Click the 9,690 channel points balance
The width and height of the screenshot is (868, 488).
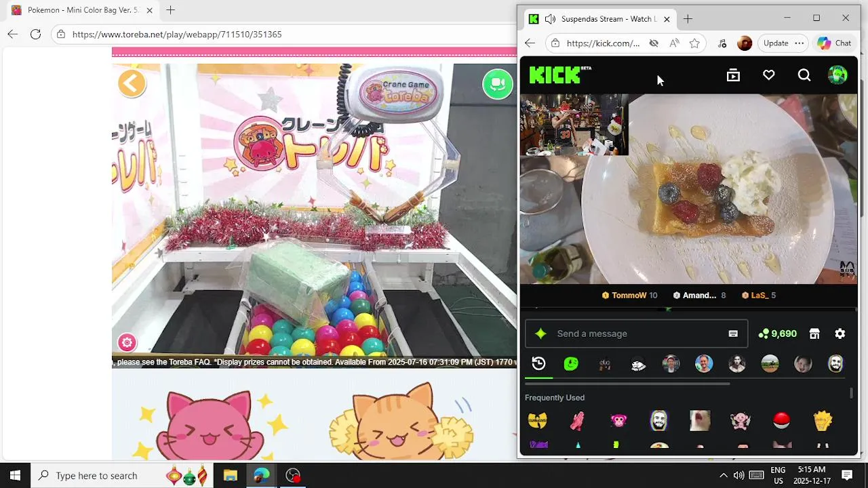777,333
